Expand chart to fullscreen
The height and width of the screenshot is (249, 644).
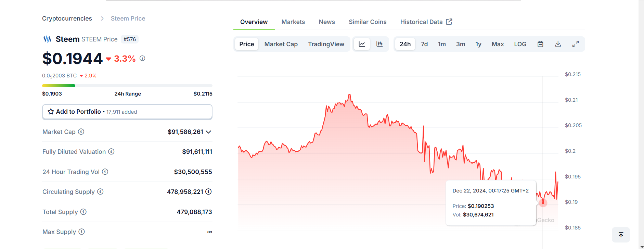pos(576,44)
